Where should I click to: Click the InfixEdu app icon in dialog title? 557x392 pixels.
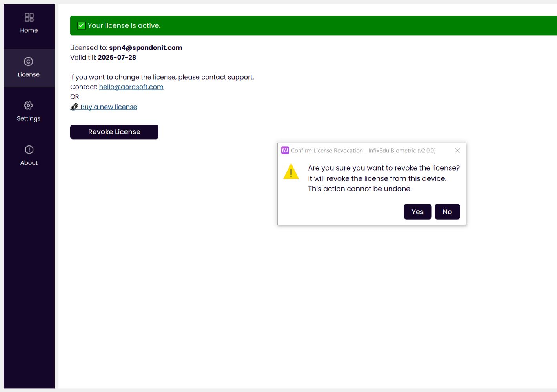(x=285, y=151)
